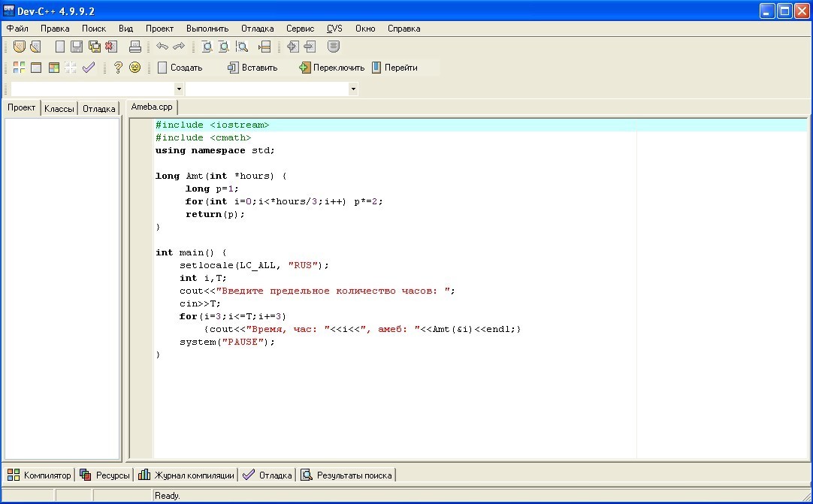Screen dimensions: 813x504
Task: Click the Compile and Run icon
Action: tap(53, 68)
